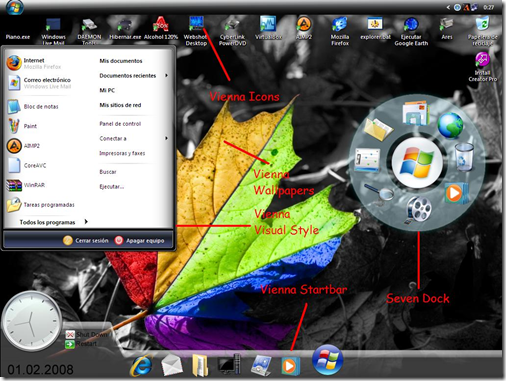Expand Conectar a submenu arrow

166,138
